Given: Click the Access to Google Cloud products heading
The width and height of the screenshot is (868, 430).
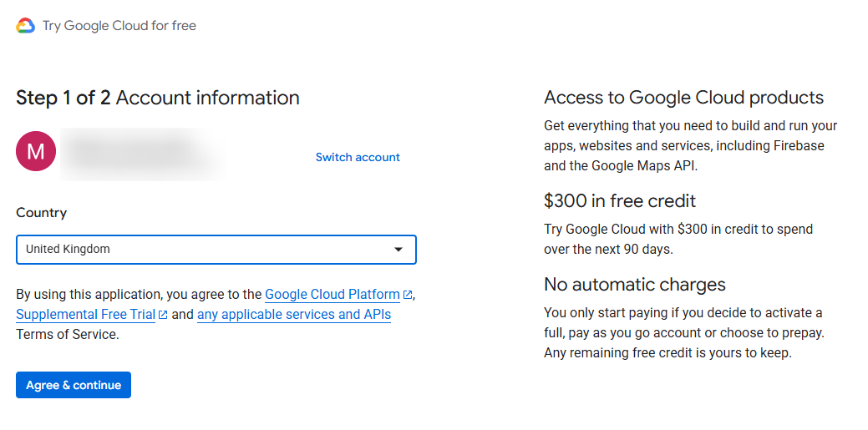Looking at the screenshot, I should click(x=683, y=98).
